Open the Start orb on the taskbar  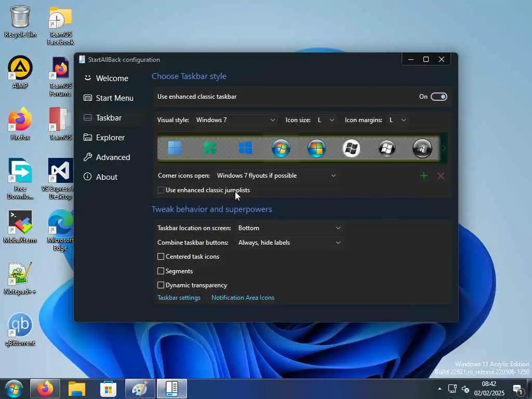click(x=14, y=389)
